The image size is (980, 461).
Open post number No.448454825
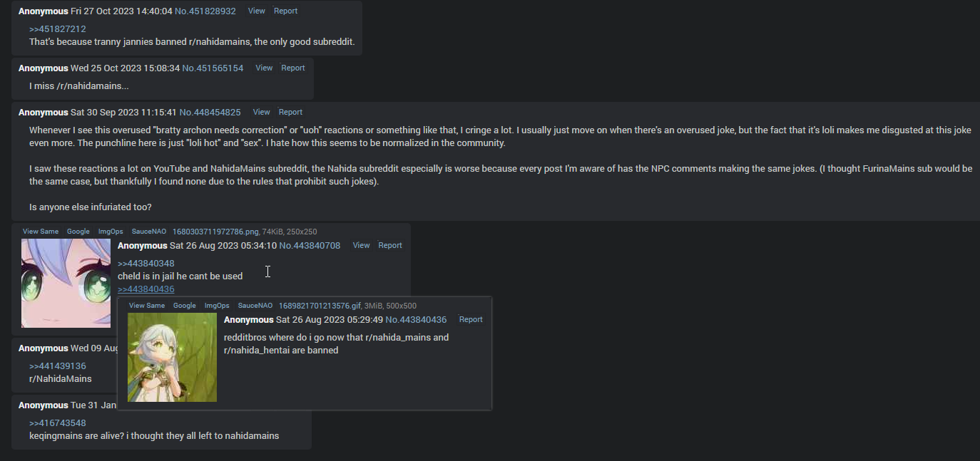click(x=210, y=112)
